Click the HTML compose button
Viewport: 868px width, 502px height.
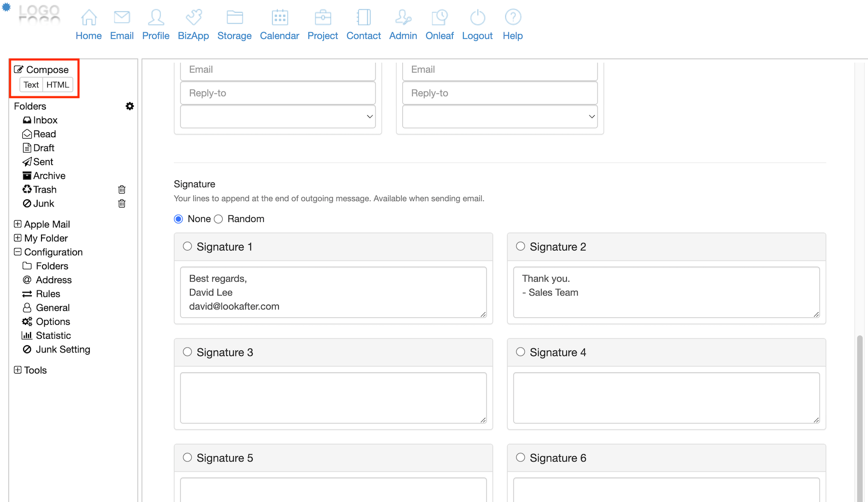coord(58,85)
